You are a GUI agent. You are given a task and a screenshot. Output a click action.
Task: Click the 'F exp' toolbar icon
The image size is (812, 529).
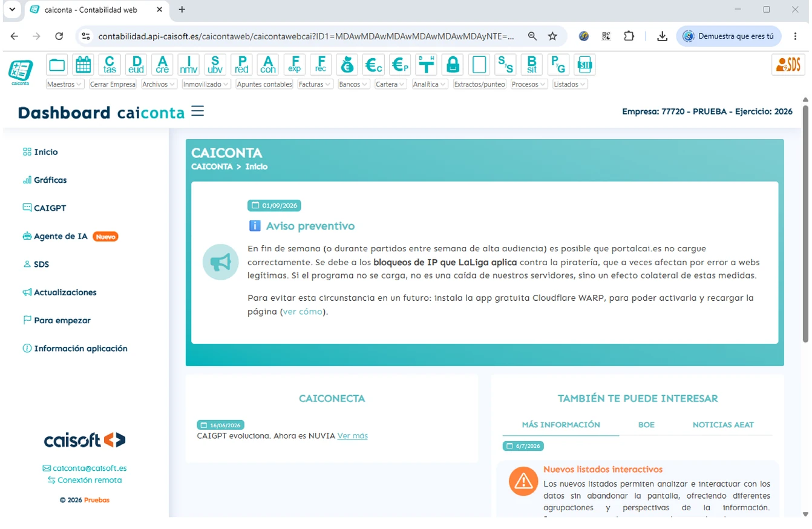pyautogui.click(x=295, y=65)
